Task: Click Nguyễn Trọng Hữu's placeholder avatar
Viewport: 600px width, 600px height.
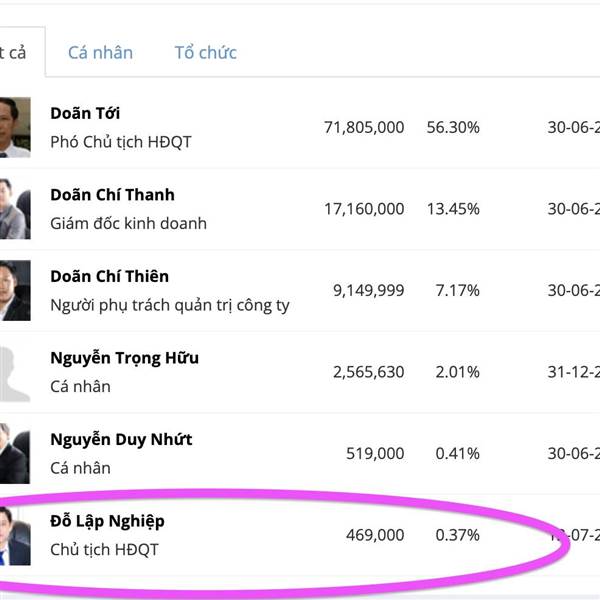Action: point(13,371)
